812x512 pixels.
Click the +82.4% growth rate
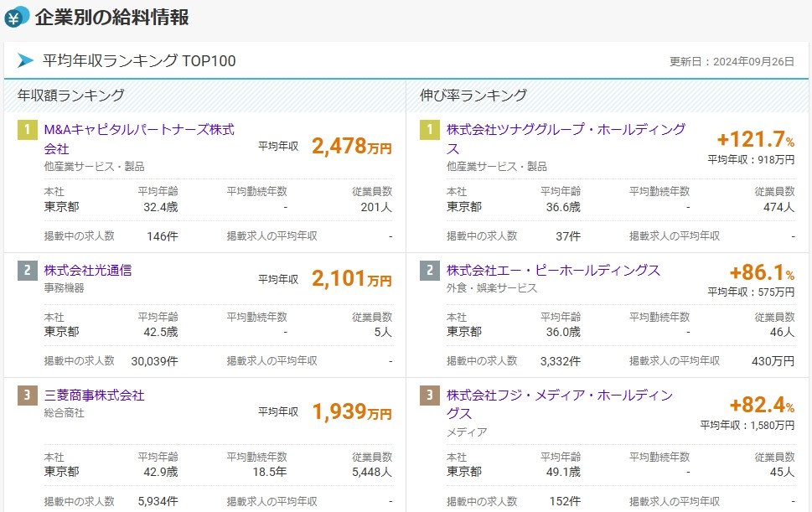[x=762, y=405]
